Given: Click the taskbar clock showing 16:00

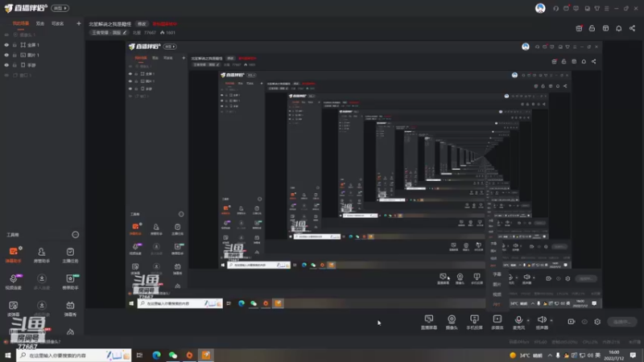Looking at the screenshot, I should (614, 355).
